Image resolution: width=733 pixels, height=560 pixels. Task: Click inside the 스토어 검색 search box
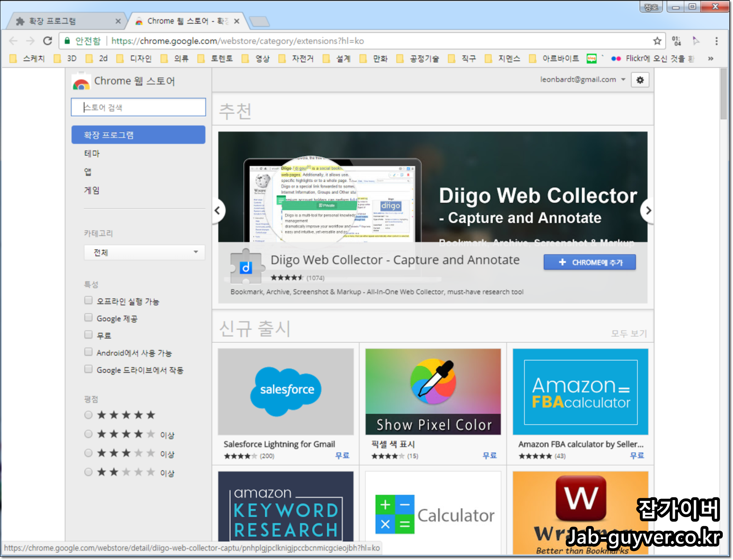coord(138,107)
